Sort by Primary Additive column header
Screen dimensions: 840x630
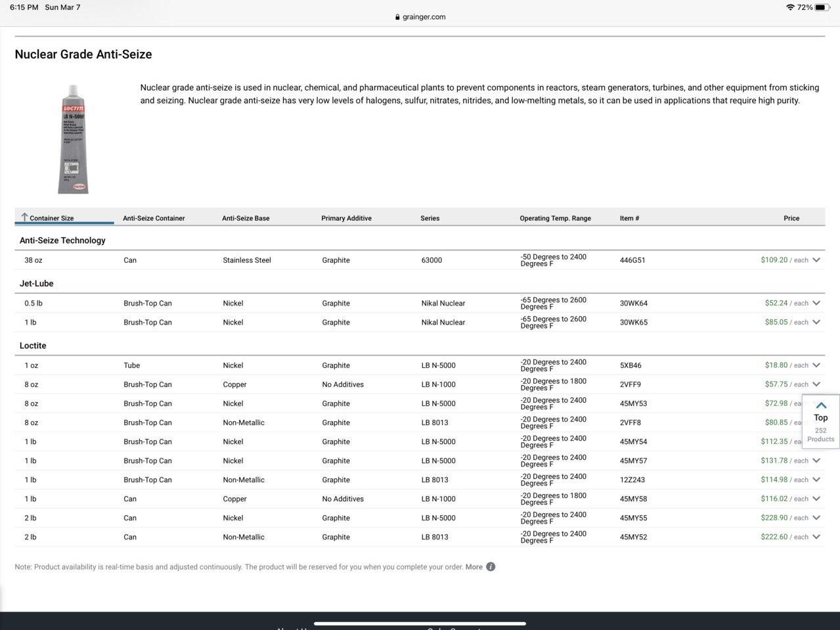coord(346,218)
